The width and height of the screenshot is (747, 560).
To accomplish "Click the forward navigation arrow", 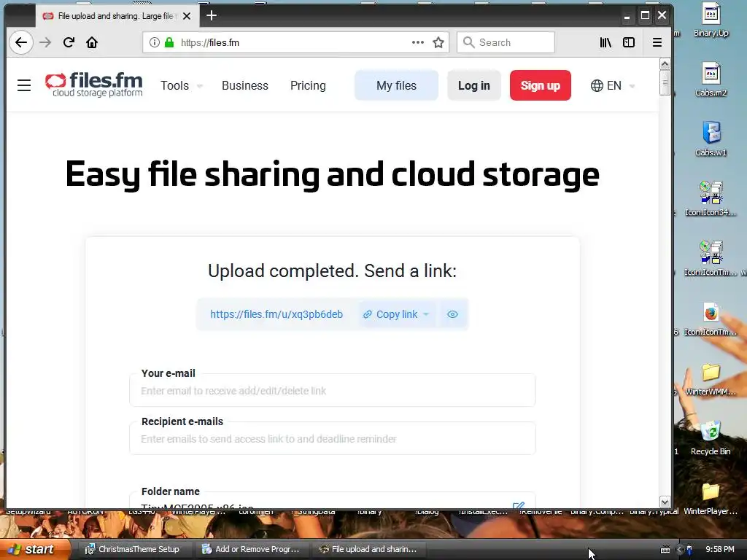I will [45, 42].
